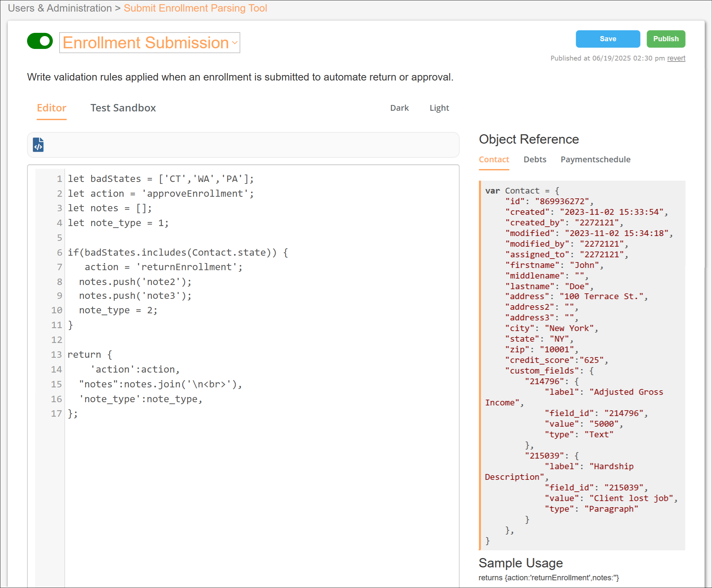Image resolution: width=712 pixels, height=588 pixels.
Task: Select the Dark editor theme
Action: [399, 108]
